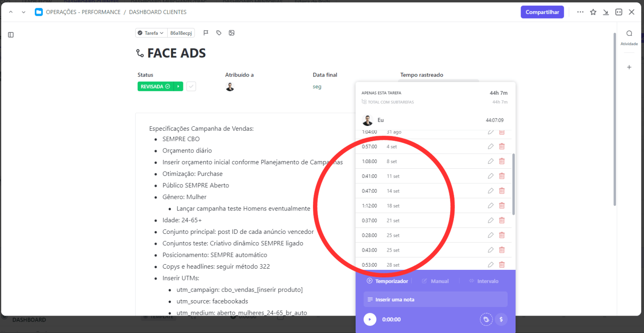Delete the 11 set time entry
This screenshot has width=644, height=333.
(502, 176)
